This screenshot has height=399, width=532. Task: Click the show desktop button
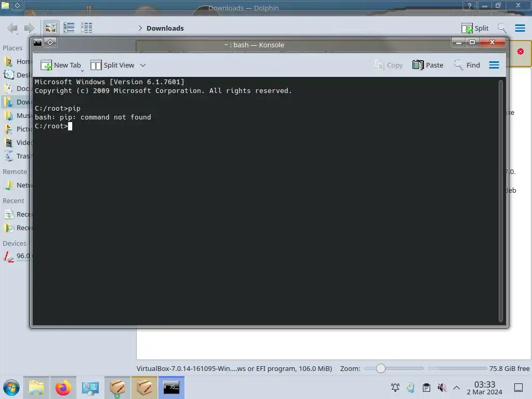518,388
